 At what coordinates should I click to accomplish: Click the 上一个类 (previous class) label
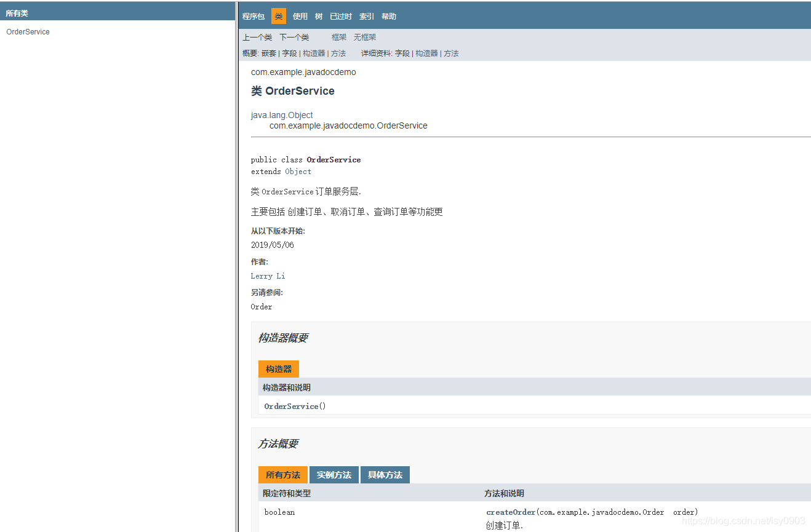coord(257,38)
